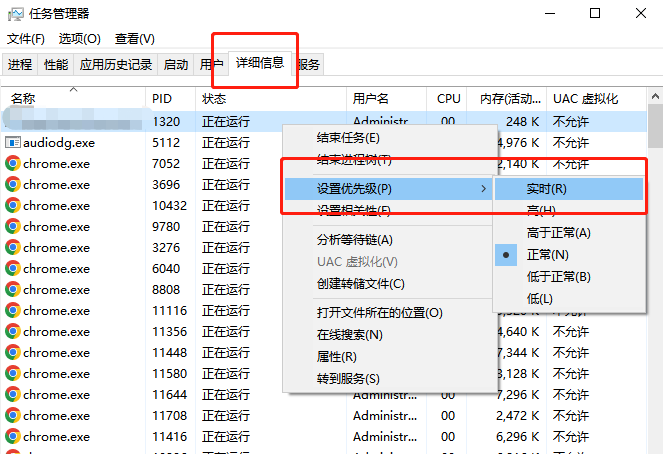Select 高于正常(A) priority
663x454 pixels.
pyautogui.click(x=569, y=233)
